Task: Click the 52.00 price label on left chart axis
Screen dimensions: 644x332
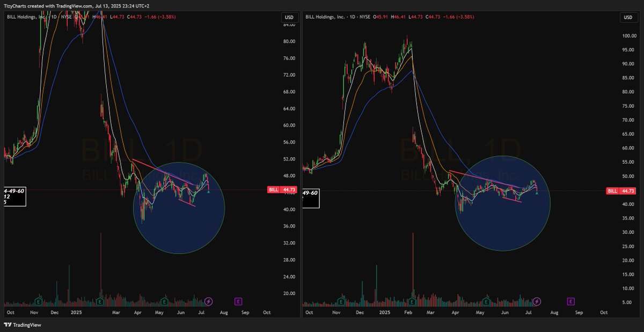Action: 289,159
